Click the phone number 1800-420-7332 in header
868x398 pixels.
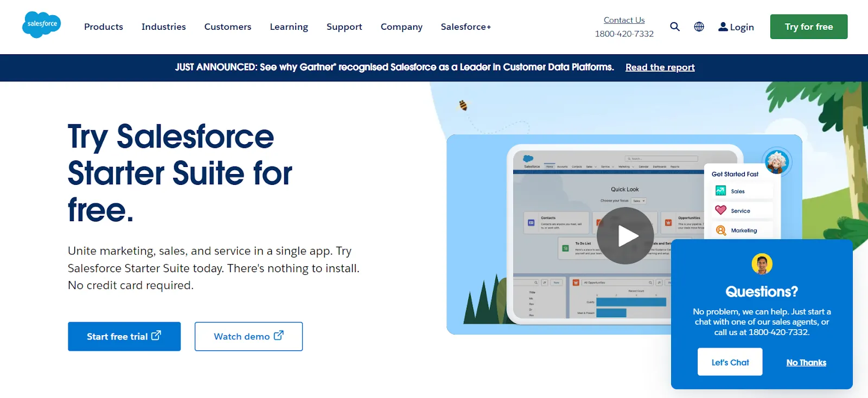[624, 34]
